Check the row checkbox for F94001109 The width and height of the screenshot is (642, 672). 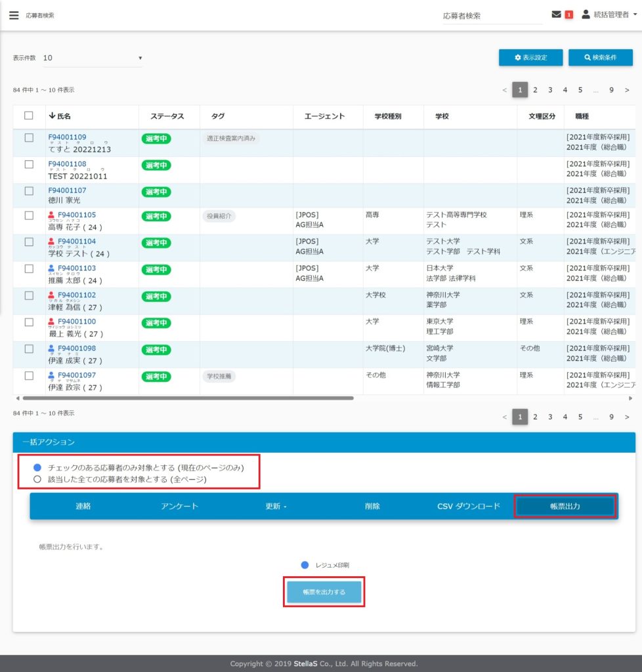[29, 138]
